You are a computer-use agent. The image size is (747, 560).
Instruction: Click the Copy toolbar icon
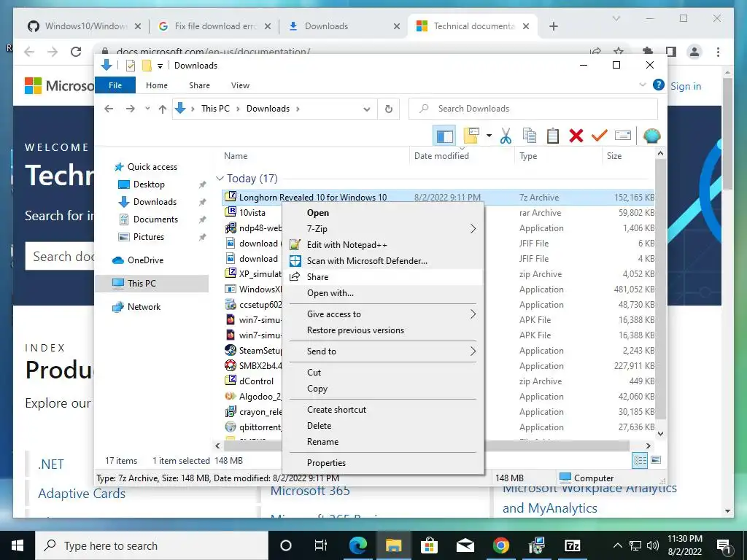tap(530, 136)
